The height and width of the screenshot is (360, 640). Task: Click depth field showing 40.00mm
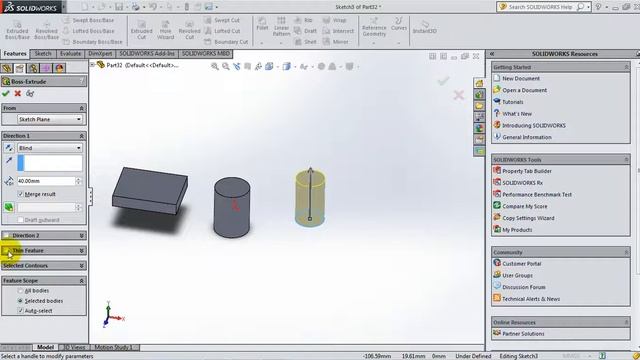pyautogui.click(x=46, y=181)
